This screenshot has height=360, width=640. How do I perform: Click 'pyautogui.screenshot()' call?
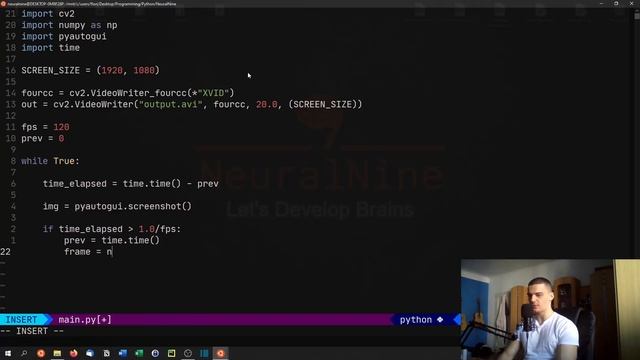pyautogui.click(x=133, y=207)
